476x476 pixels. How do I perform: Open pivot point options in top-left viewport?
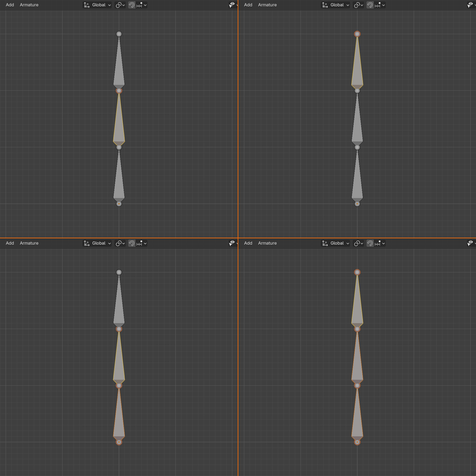[x=120, y=5]
